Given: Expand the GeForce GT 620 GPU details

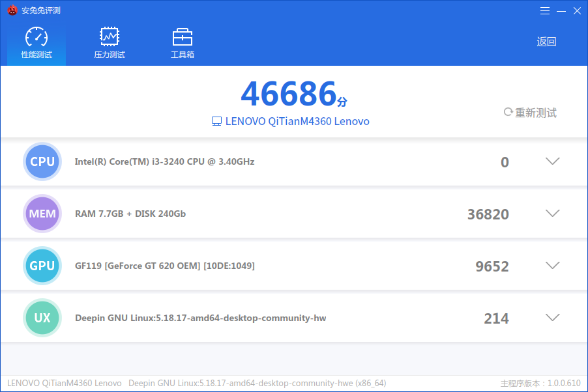Looking at the screenshot, I should (x=552, y=265).
